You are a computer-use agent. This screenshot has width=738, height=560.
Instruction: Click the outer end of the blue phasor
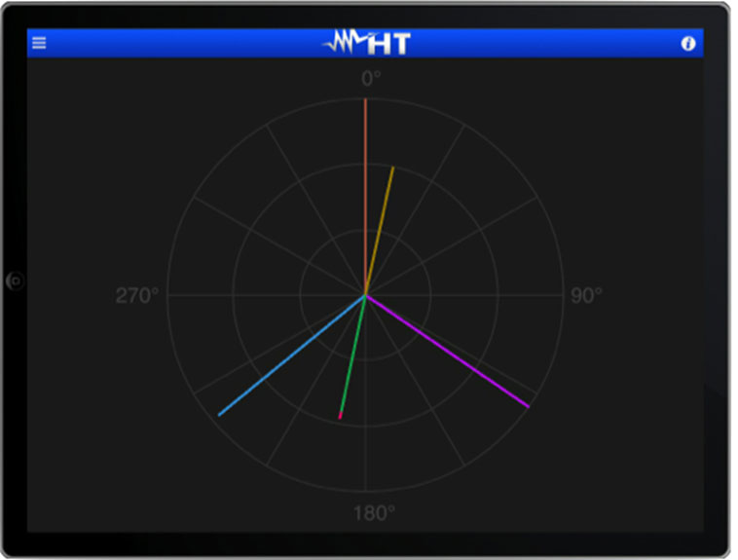[x=220, y=414]
